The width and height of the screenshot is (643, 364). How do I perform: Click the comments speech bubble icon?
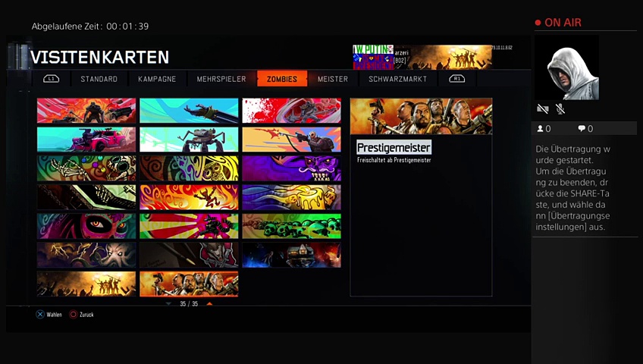pyautogui.click(x=582, y=129)
